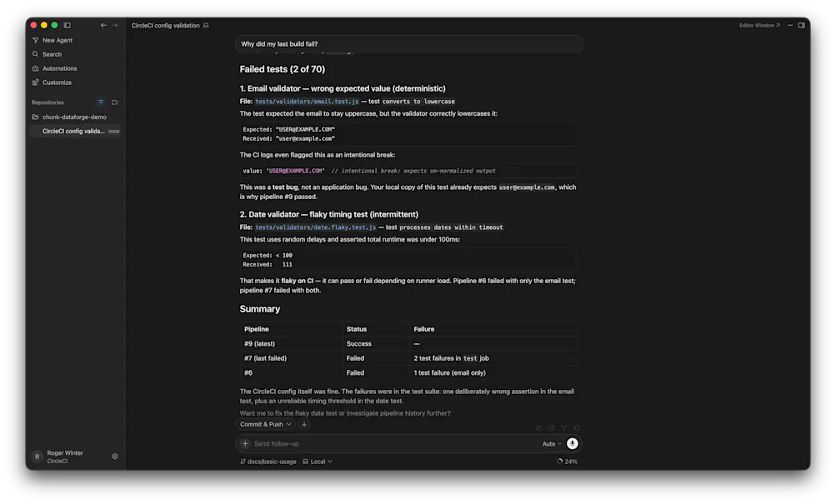Select the #7 (last failed) pipeline cell
836x504 pixels.
(x=291, y=358)
